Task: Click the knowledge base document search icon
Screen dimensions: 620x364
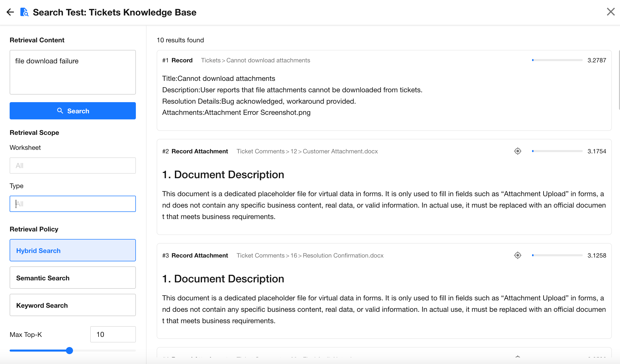Action: tap(24, 12)
